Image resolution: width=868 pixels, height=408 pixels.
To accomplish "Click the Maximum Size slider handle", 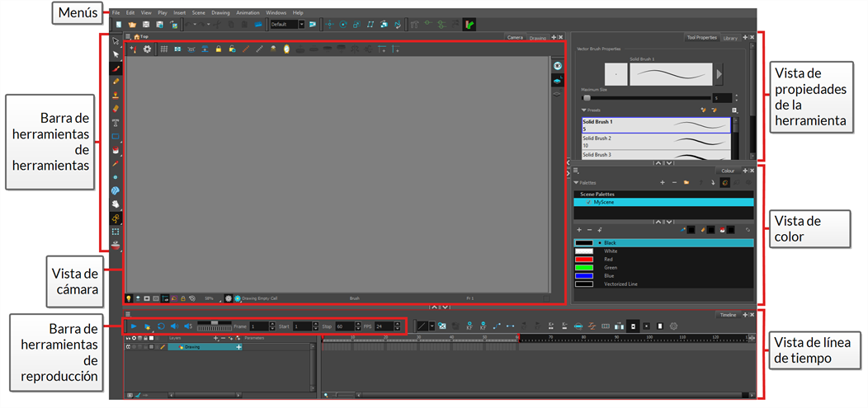I will point(587,98).
